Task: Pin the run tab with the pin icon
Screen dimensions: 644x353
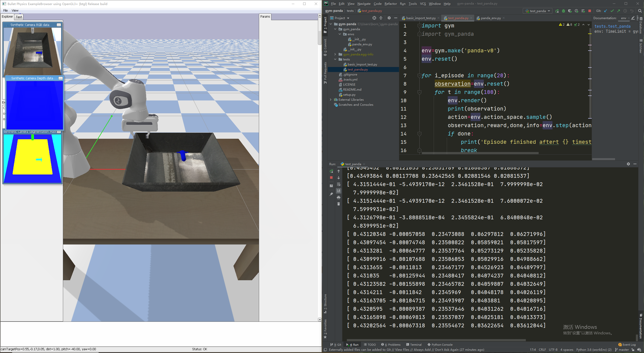Action: tap(331, 194)
